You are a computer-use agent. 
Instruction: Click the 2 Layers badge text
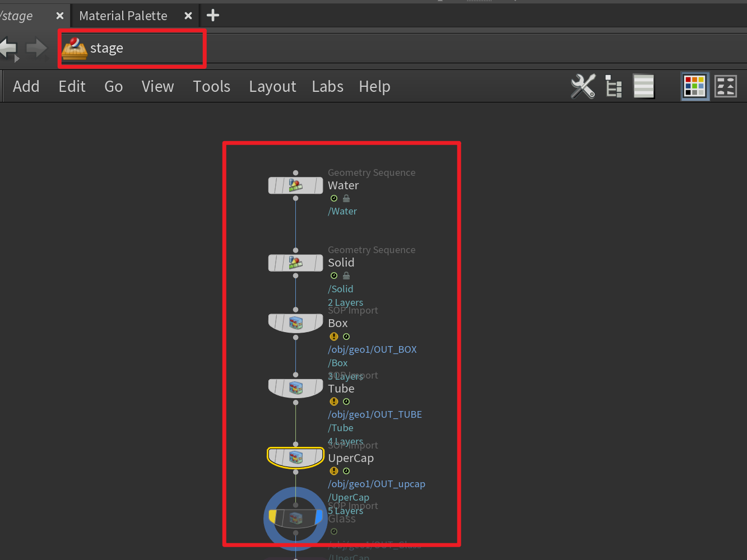[346, 302]
